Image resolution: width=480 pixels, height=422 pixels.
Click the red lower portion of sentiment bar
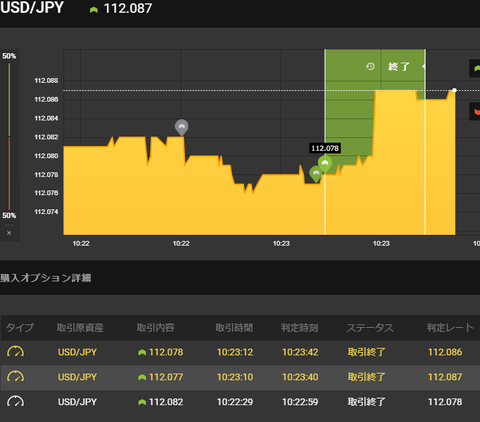coord(9,173)
